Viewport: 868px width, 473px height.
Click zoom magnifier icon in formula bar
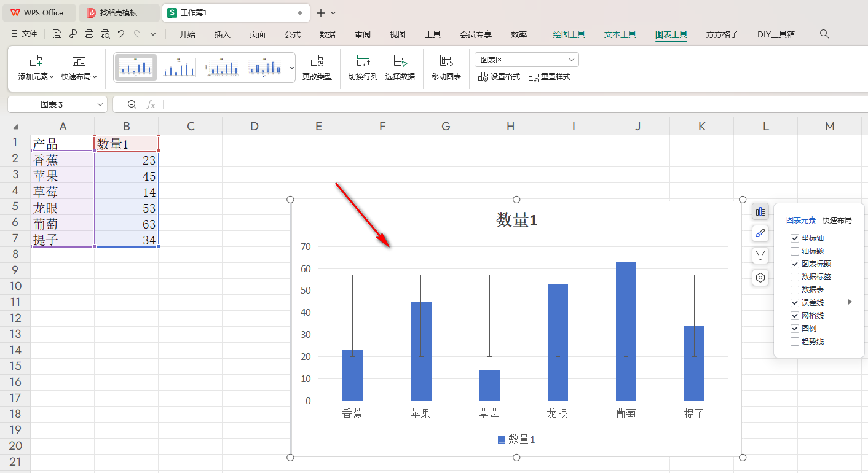pos(132,104)
